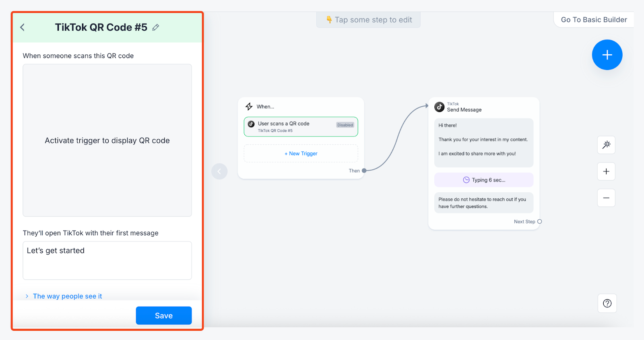Click the back arrow in panel header
This screenshot has height=340, width=644.
tap(23, 27)
